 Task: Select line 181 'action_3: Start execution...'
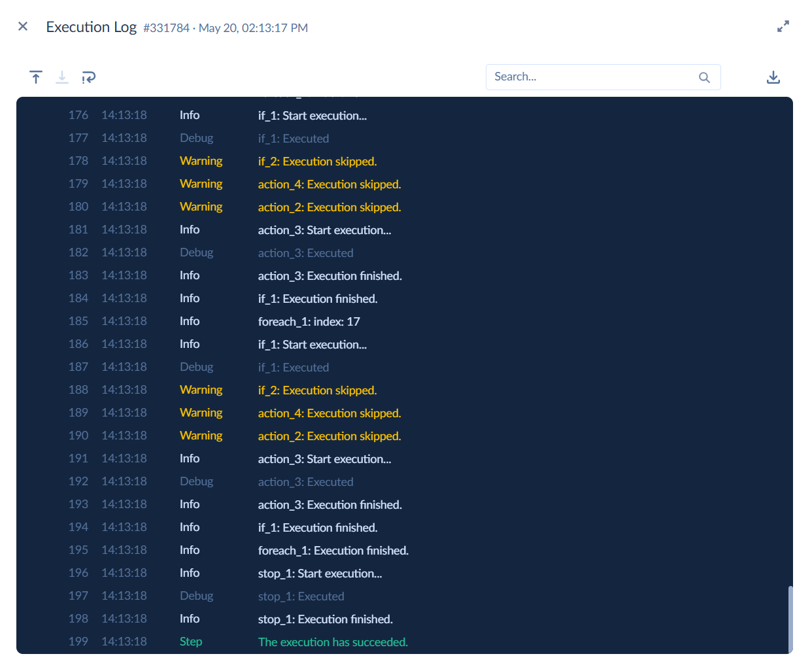point(325,230)
